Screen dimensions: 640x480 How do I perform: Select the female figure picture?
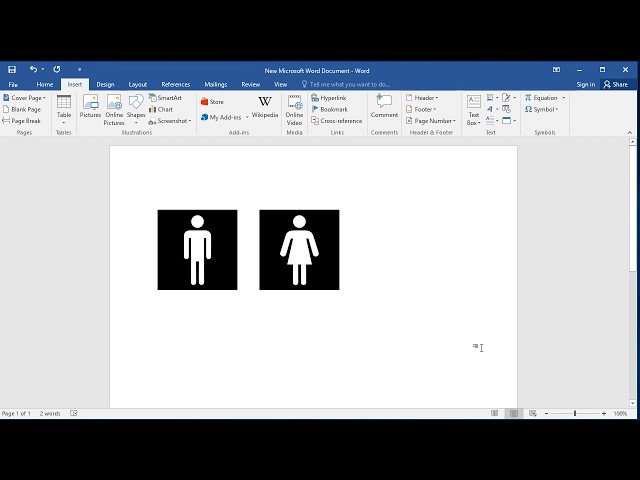299,250
